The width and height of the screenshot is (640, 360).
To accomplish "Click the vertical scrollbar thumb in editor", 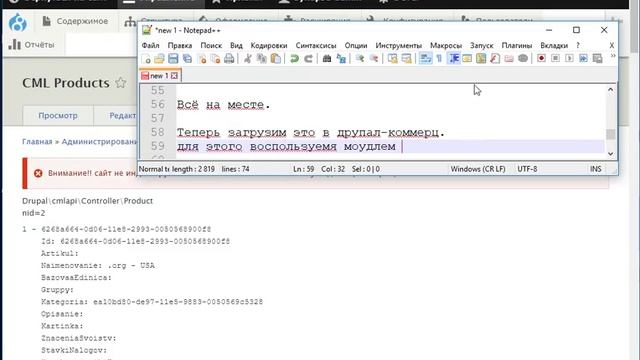I will coord(611,134).
